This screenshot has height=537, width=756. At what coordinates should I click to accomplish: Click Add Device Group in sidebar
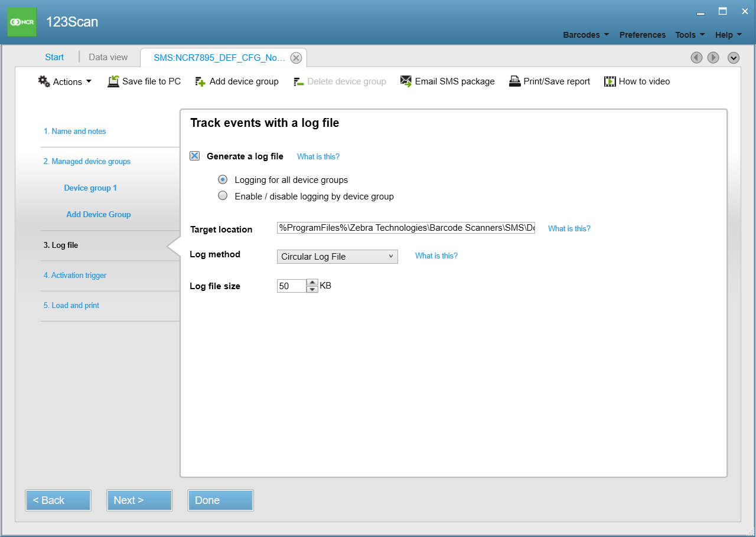[x=99, y=214]
